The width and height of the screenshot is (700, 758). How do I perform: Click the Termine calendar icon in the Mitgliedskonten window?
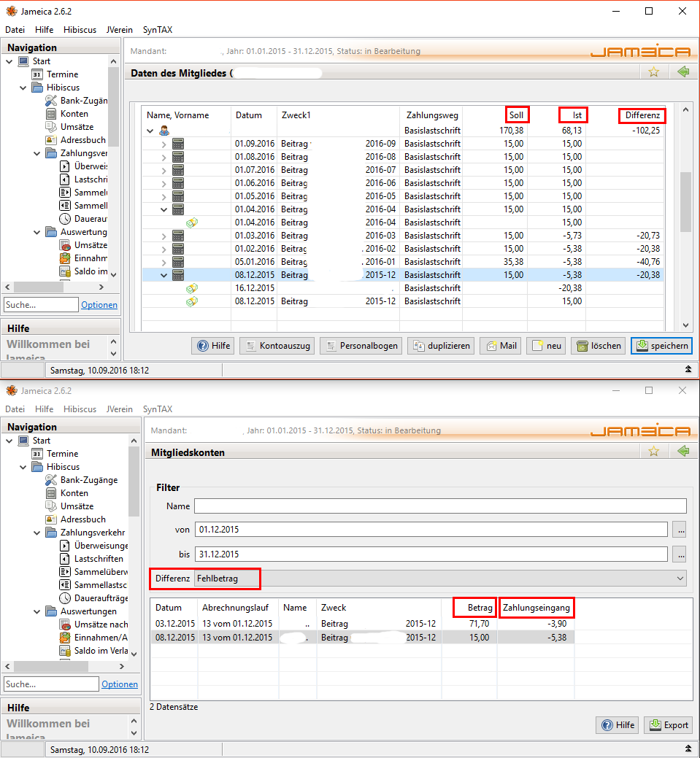[x=37, y=454]
